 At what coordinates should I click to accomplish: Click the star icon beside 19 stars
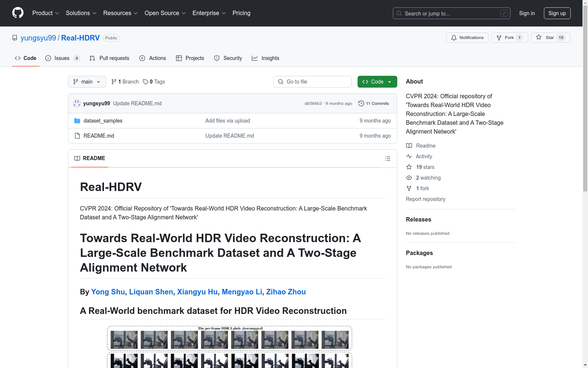[x=409, y=167]
